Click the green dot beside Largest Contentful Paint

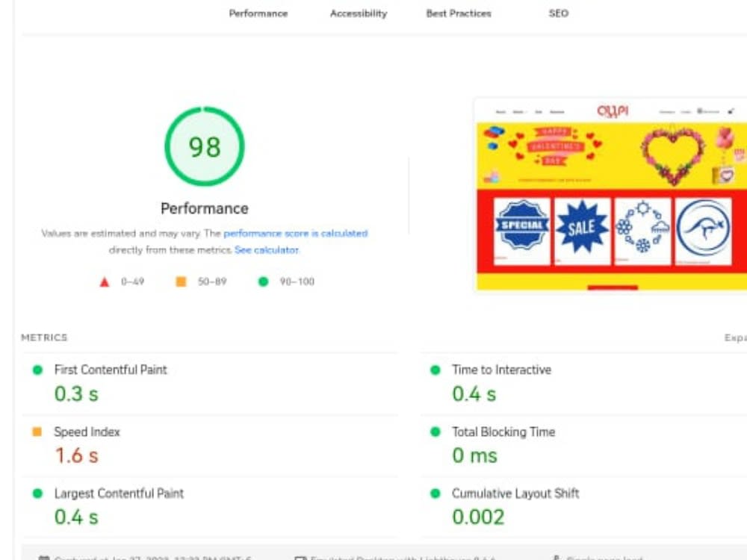point(37,494)
